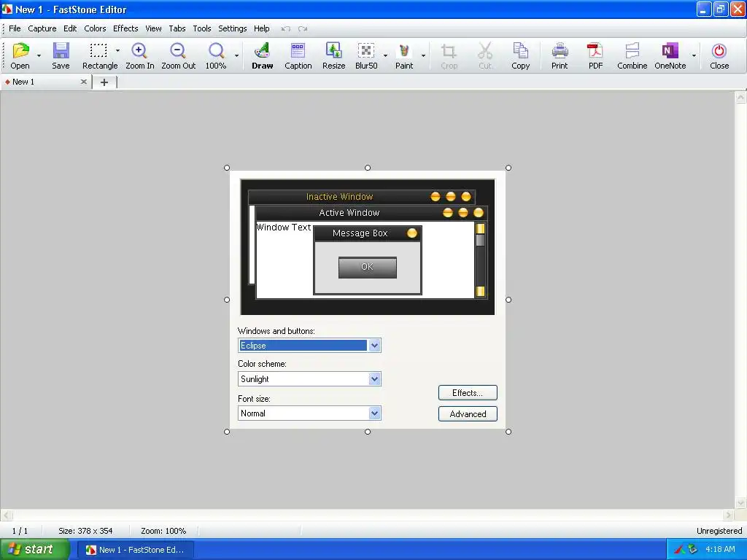Screen dimensions: 747x560
Task: Close the New 1 tab
Action: [x=84, y=82]
